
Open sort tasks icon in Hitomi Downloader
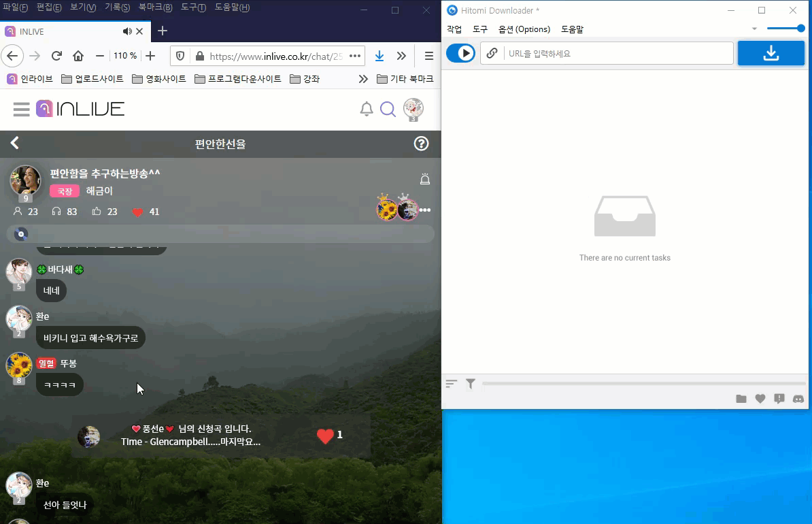452,384
